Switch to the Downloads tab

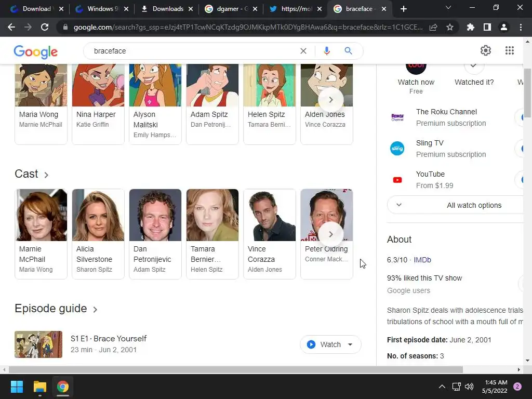pyautogui.click(x=166, y=9)
